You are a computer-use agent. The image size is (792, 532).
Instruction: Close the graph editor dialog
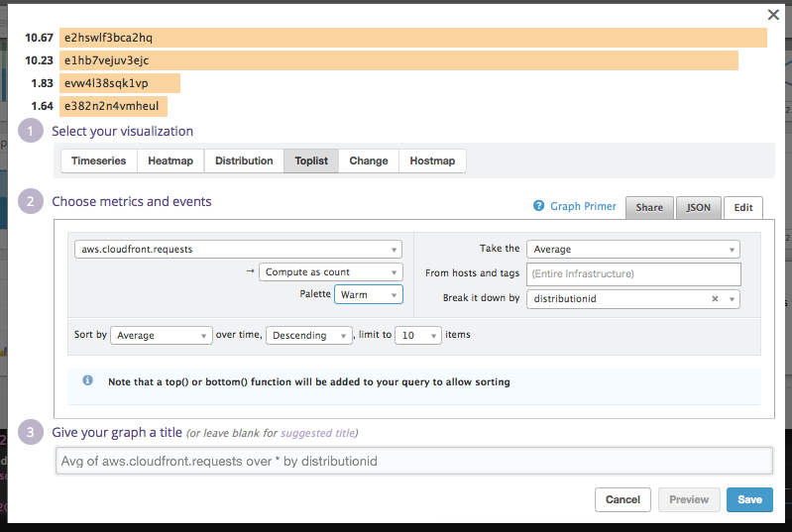click(773, 15)
